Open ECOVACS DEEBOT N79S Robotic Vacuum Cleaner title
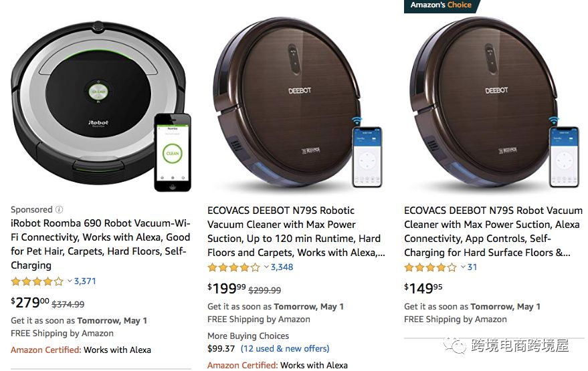 (296, 231)
